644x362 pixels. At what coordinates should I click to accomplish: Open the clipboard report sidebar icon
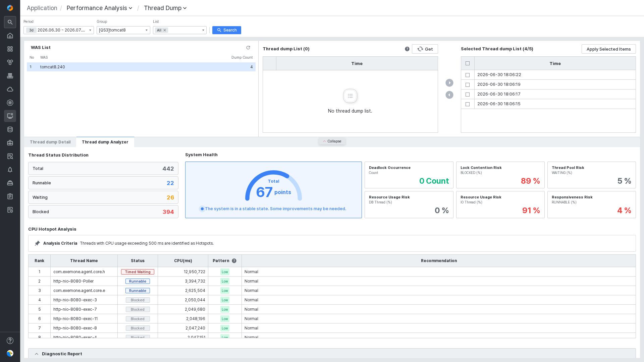10,196
